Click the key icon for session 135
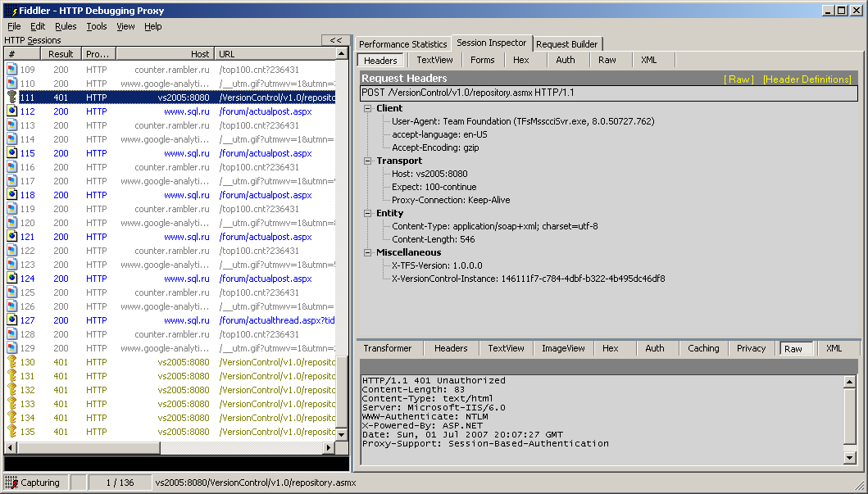Image resolution: width=868 pixels, height=494 pixels. [x=11, y=432]
